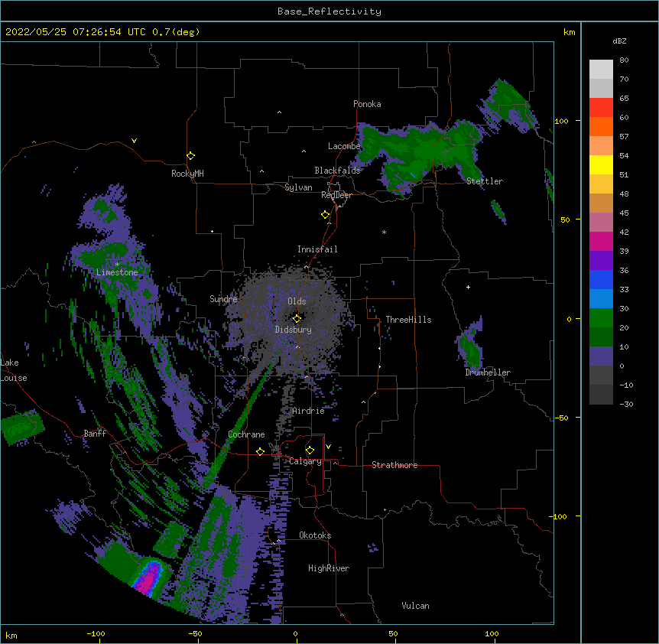Click the Okotoks town label
Viewport: 659px width, 644px height.
[315, 535]
